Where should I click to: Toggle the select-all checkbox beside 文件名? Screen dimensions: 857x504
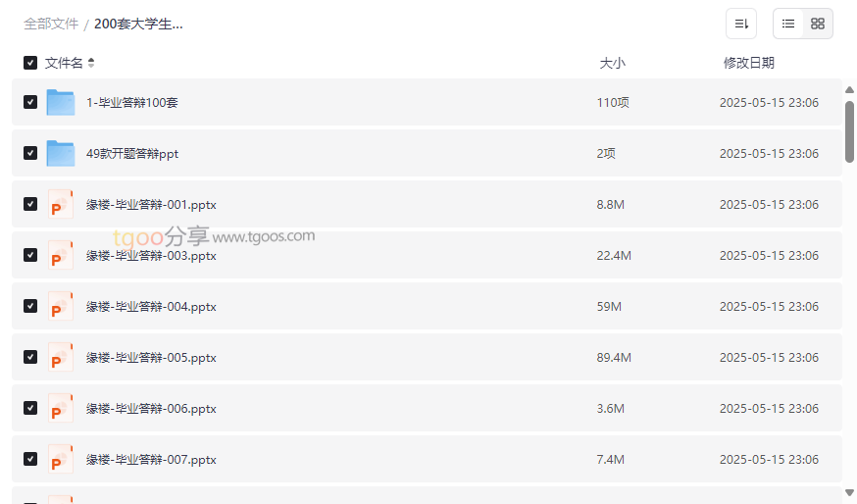30,63
